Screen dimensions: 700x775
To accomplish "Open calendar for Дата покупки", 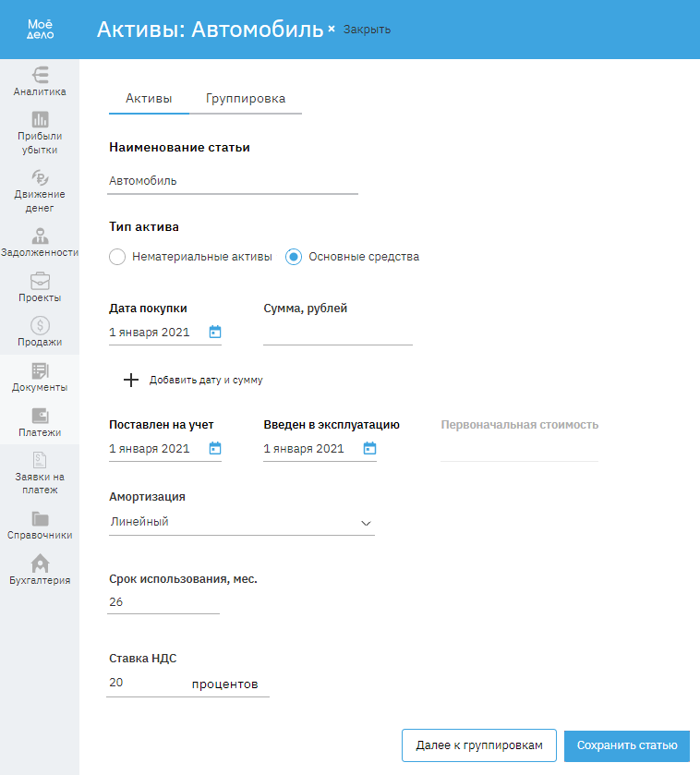I will (215, 332).
